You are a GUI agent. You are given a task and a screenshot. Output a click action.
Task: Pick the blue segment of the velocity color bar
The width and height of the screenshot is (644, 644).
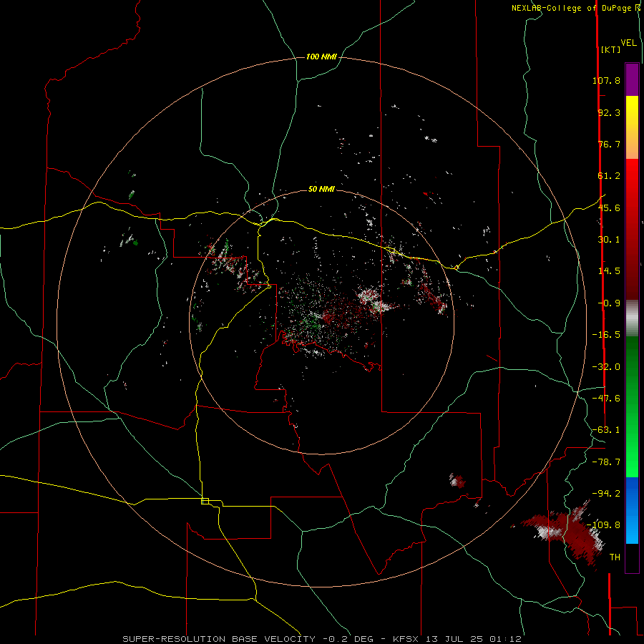point(632,510)
